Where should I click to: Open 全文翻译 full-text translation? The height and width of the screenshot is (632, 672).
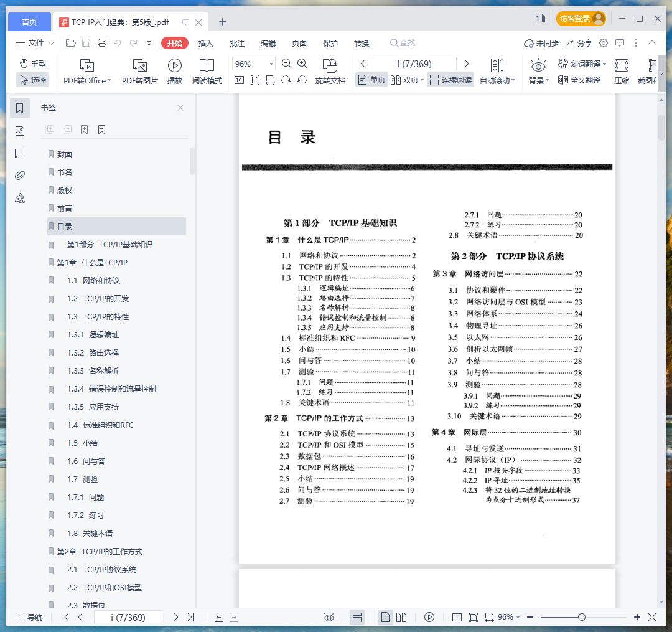579,80
